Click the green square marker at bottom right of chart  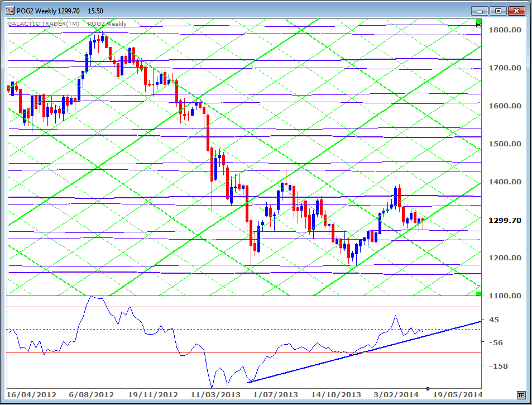tap(479, 294)
